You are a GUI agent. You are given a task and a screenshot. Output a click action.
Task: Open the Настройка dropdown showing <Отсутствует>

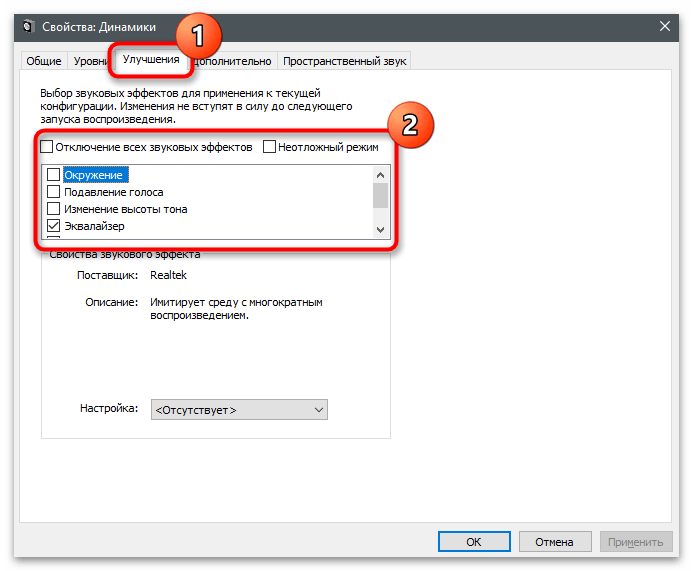[x=239, y=410]
